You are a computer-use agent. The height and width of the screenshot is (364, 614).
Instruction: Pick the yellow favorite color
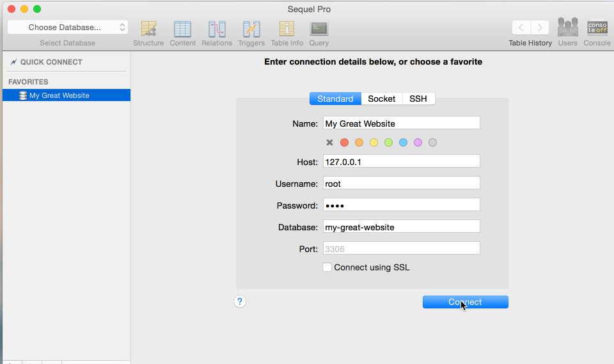[374, 143]
